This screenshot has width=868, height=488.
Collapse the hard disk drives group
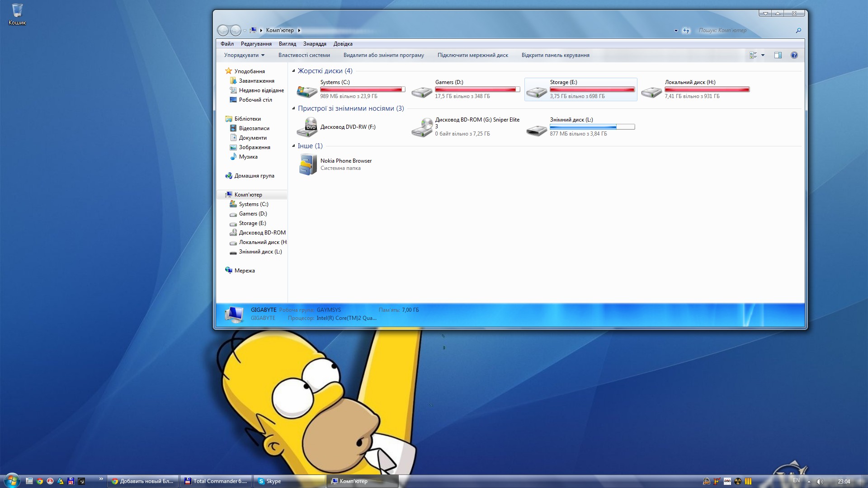[x=293, y=71]
